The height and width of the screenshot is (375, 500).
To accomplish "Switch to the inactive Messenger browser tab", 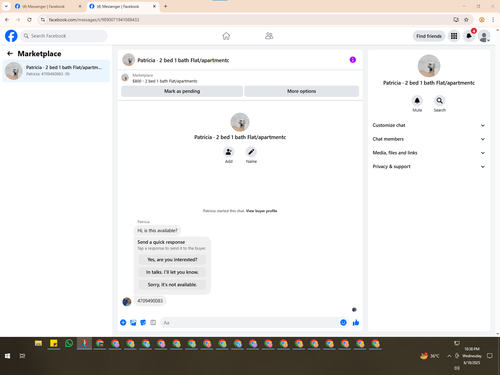I will [47, 6].
